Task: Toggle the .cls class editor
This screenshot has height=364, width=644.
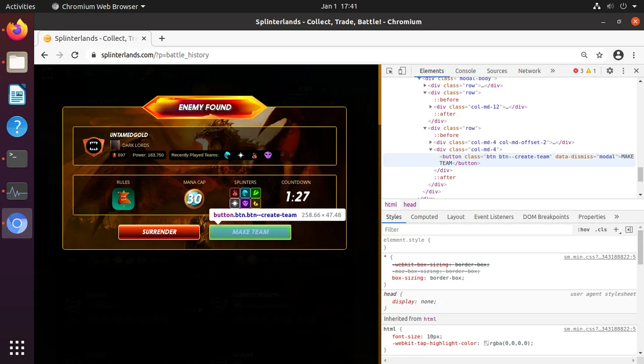Action: pos(601,230)
